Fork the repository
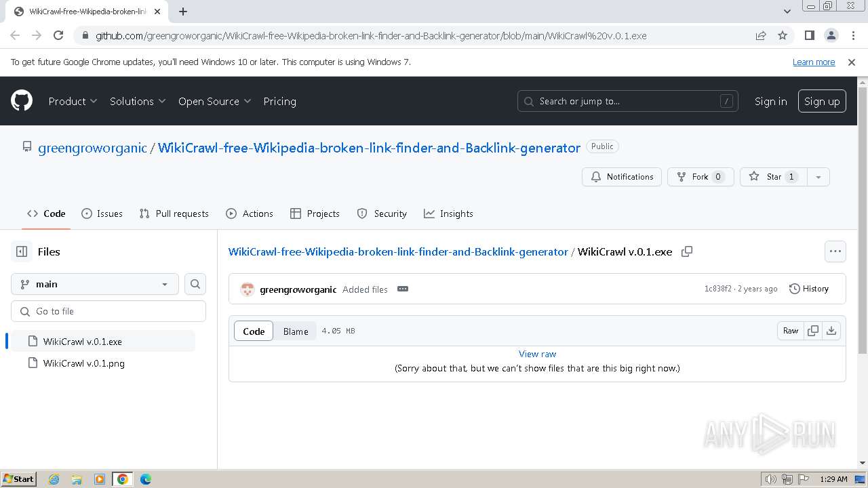This screenshot has width=868, height=488. pyautogui.click(x=701, y=177)
